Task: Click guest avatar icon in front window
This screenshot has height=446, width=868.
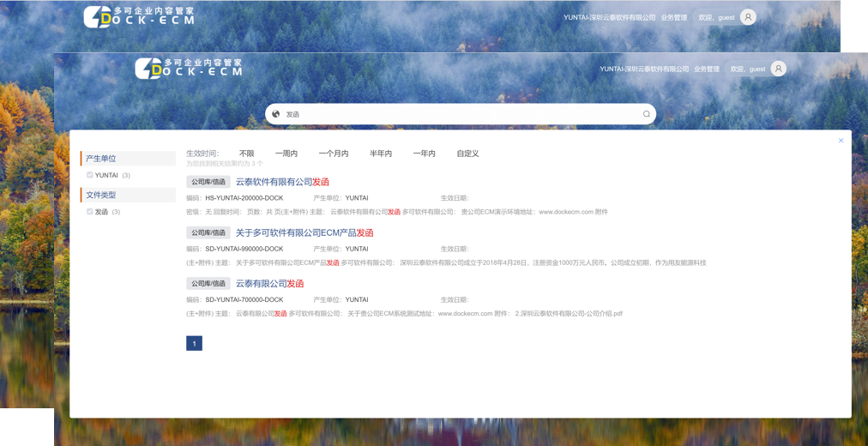Action: 778,69
